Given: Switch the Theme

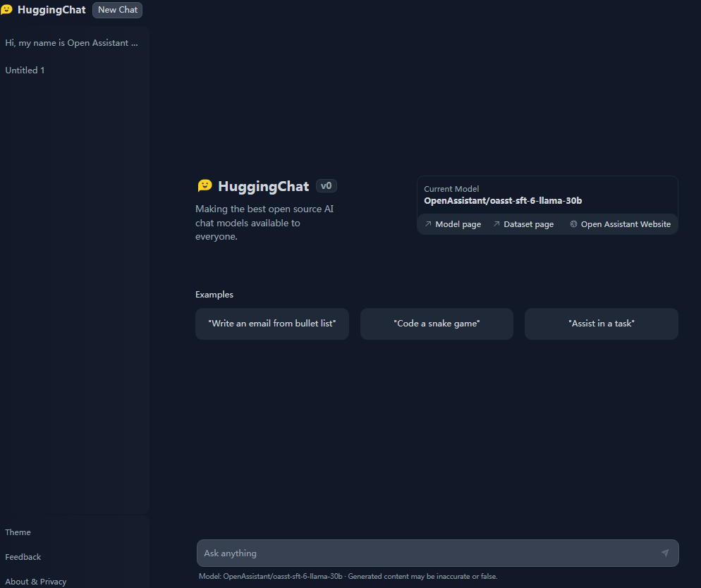Looking at the screenshot, I should 18,532.
